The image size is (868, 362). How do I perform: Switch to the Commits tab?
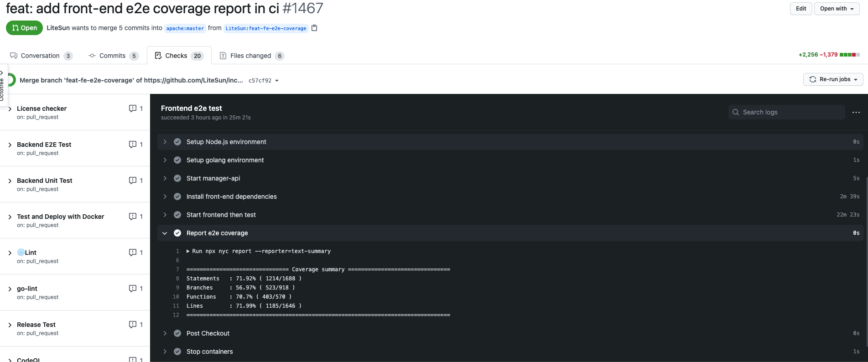pos(113,56)
